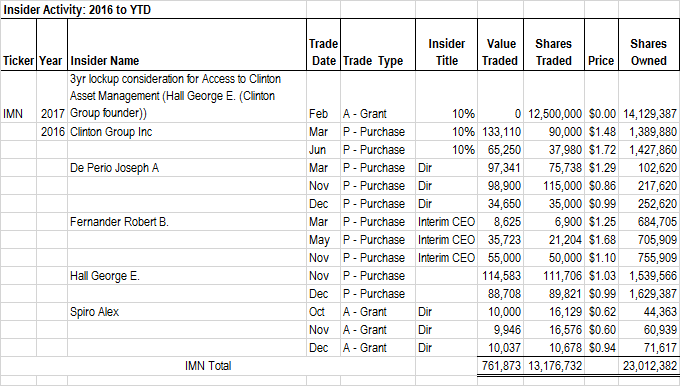
Task: Click the Shares Owned column header
Action: point(649,45)
